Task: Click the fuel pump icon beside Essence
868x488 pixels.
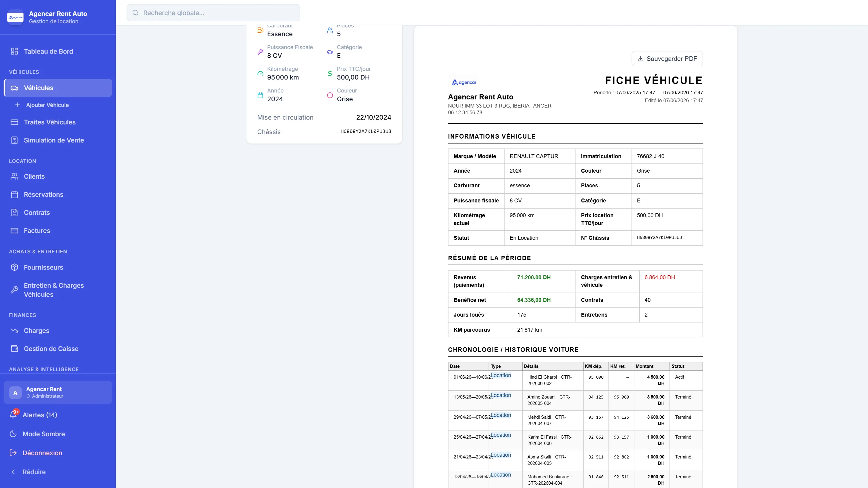Action: (x=260, y=30)
